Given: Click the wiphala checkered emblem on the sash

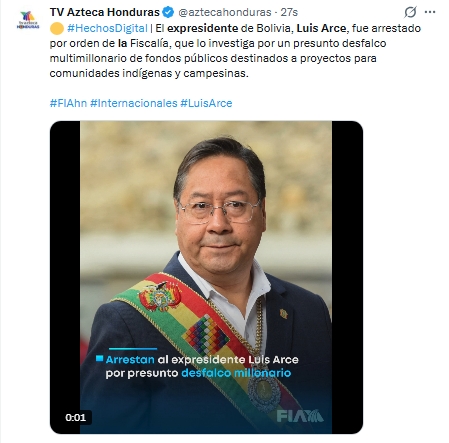Looking at the screenshot, I should (206, 334).
